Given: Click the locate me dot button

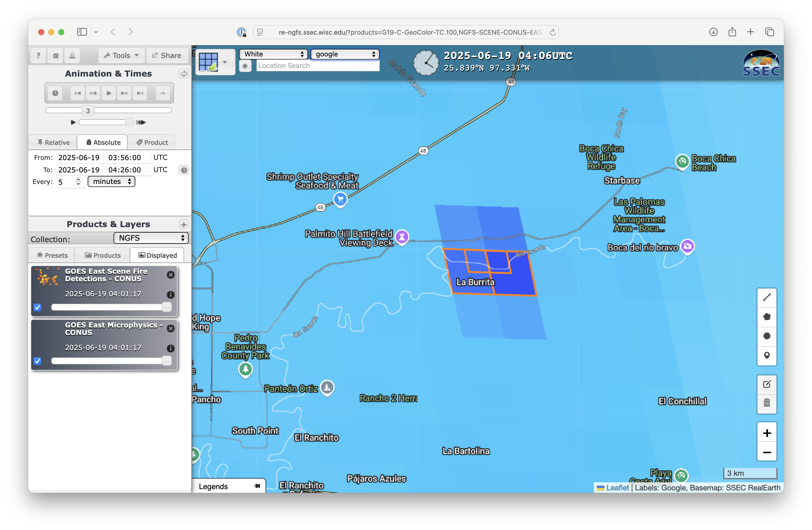Looking at the screenshot, I should [245, 66].
